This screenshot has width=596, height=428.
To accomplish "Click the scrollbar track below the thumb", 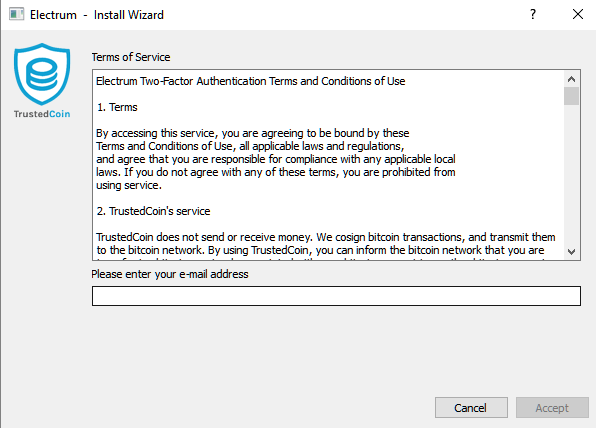I will point(571,174).
